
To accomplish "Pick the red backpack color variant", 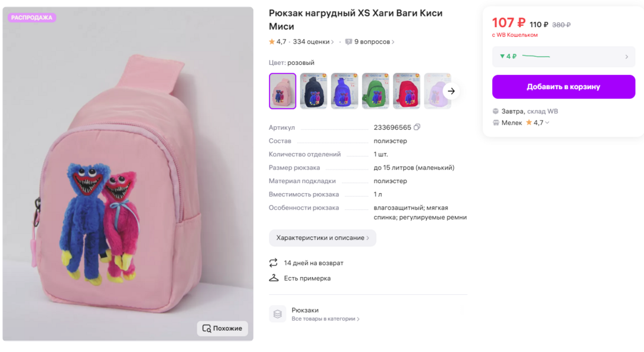I will point(406,91).
